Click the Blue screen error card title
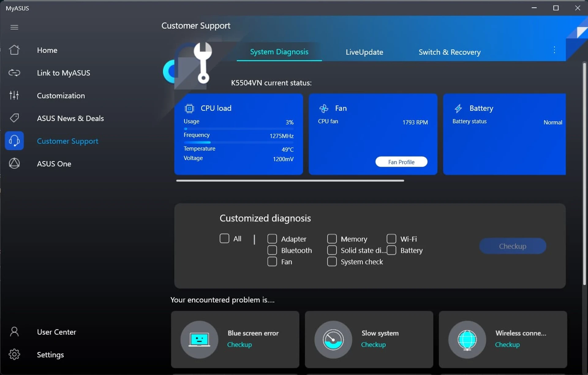The height and width of the screenshot is (375, 588). (x=253, y=333)
